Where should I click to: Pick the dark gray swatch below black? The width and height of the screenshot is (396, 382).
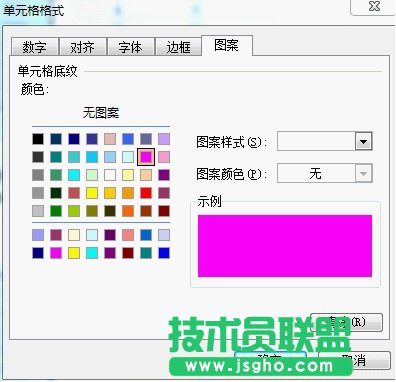38,157
